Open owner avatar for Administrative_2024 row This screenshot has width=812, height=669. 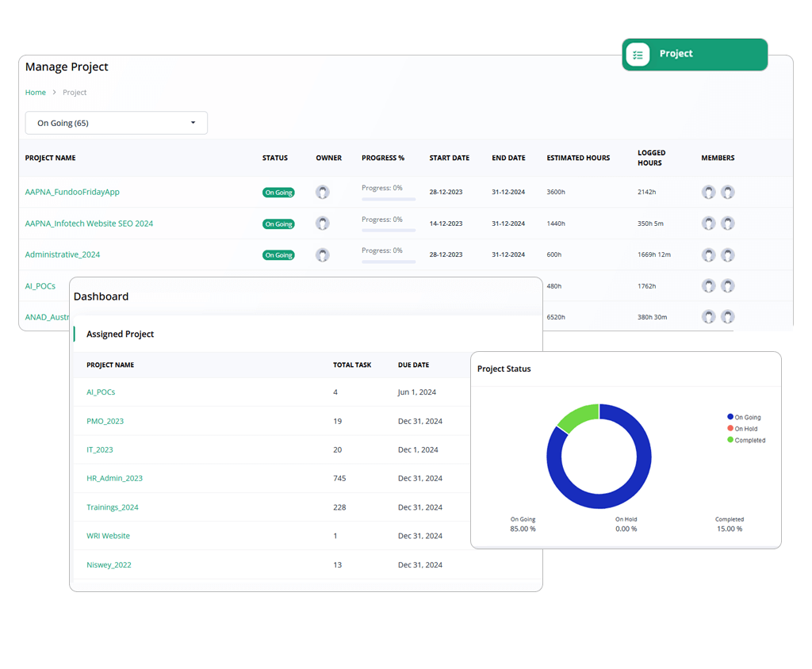click(x=322, y=254)
